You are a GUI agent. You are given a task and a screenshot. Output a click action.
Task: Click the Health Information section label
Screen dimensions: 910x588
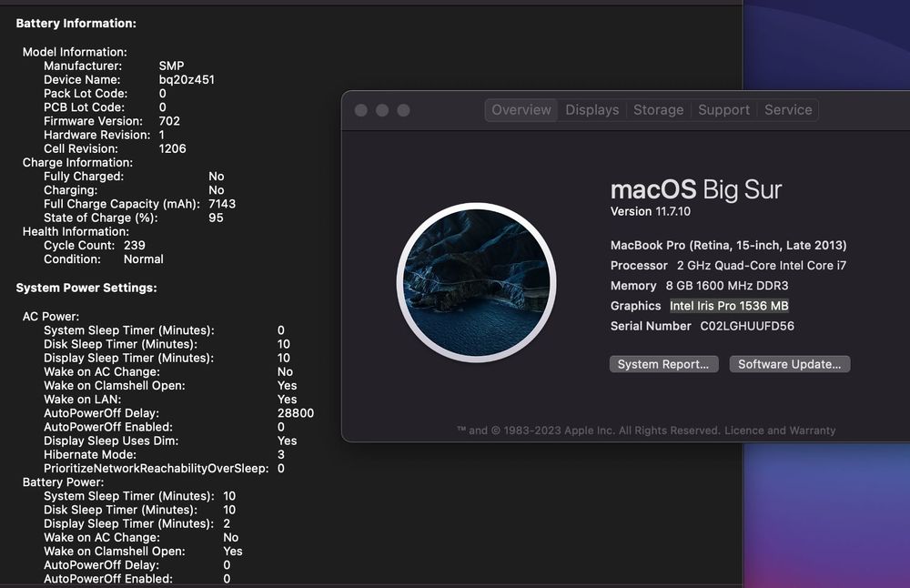pyautogui.click(x=76, y=231)
